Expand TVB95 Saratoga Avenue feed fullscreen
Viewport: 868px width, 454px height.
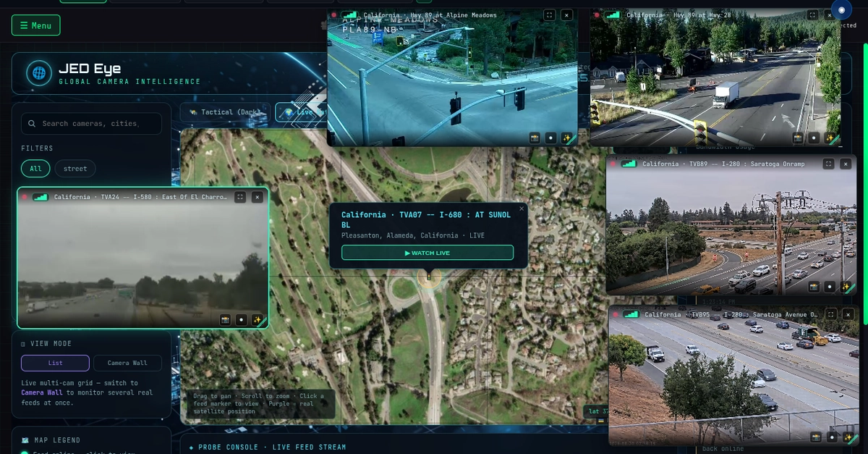click(831, 314)
